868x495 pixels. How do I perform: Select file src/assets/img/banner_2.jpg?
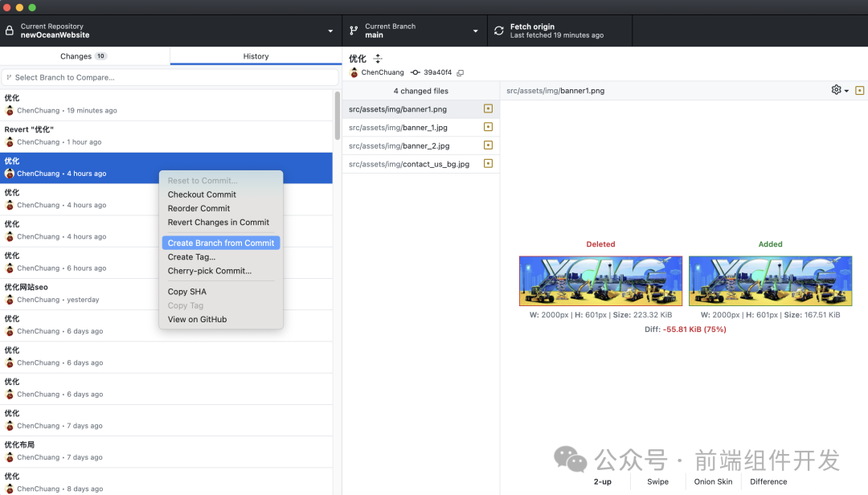tap(420, 145)
